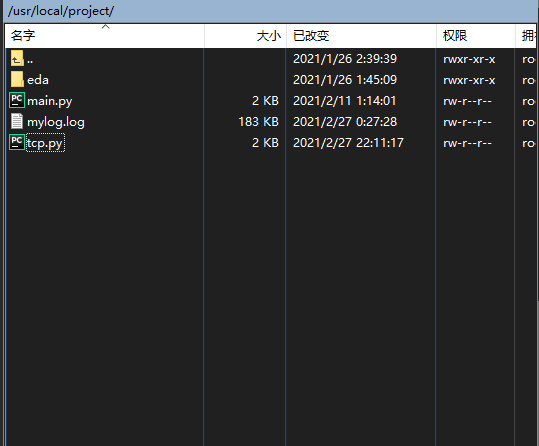Click the parent directory folder icon
This screenshot has height=446, width=539.
coord(17,58)
